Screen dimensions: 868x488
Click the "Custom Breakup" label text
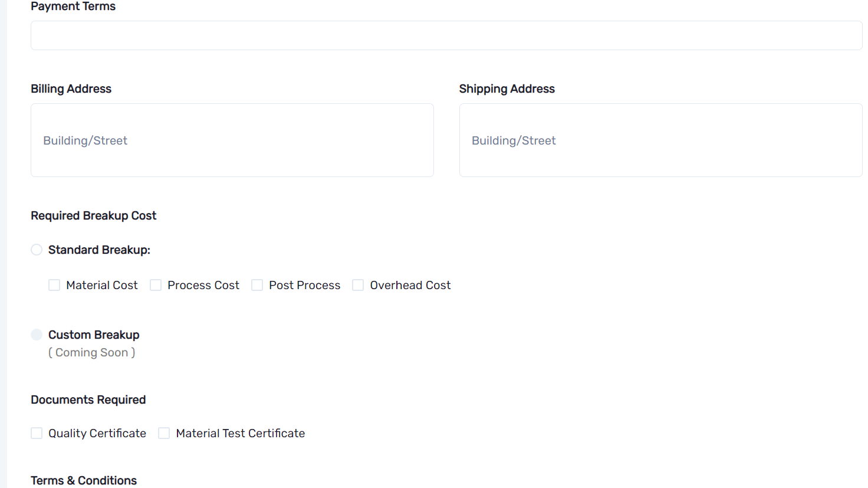click(94, 335)
